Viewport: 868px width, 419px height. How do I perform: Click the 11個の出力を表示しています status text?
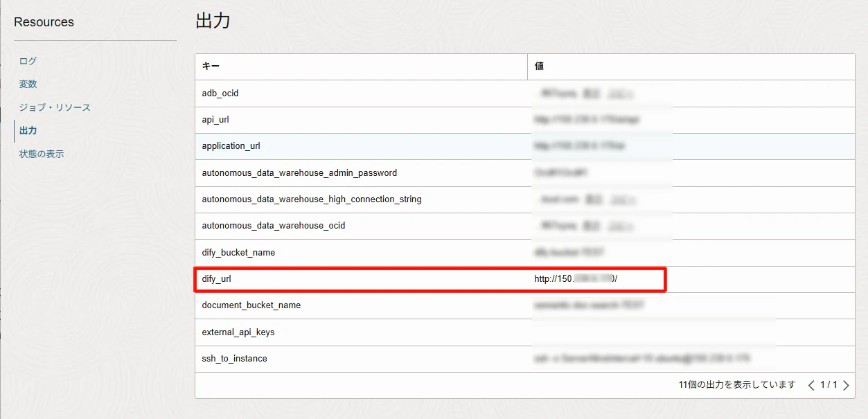(x=737, y=384)
